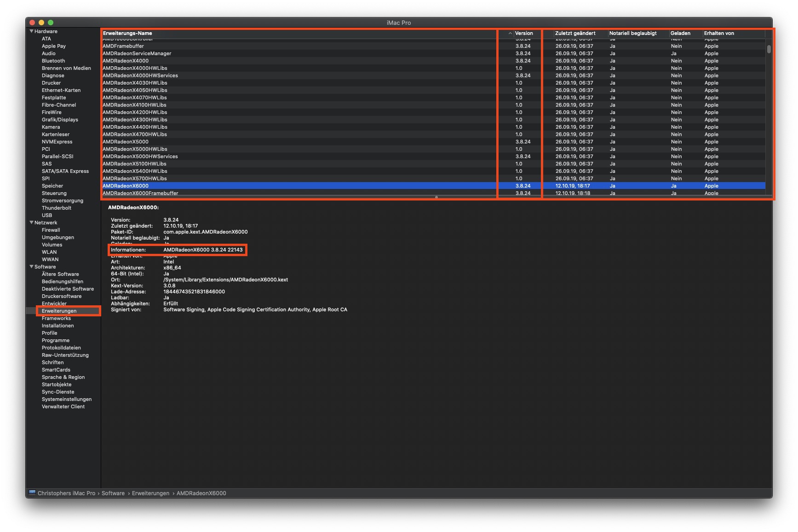Select Erweiterungen in the sidebar
Image resolution: width=798 pixels, height=532 pixels.
[59, 311]
